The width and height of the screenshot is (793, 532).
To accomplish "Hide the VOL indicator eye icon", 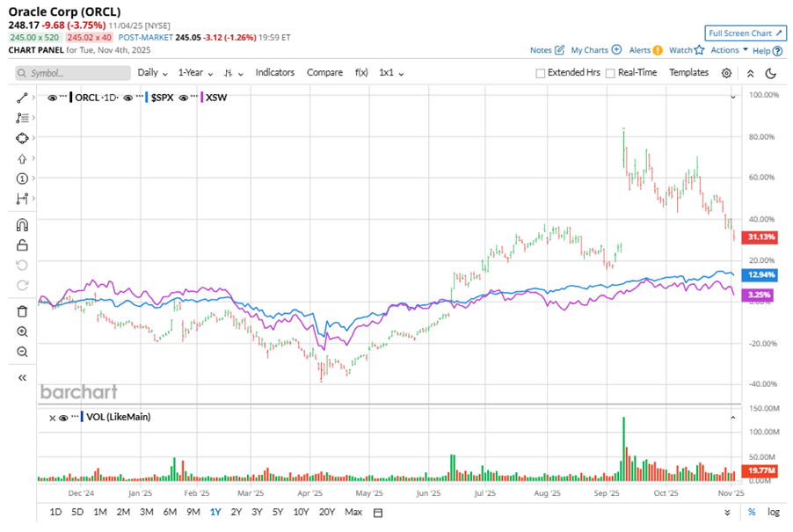I will click(63, 418).
